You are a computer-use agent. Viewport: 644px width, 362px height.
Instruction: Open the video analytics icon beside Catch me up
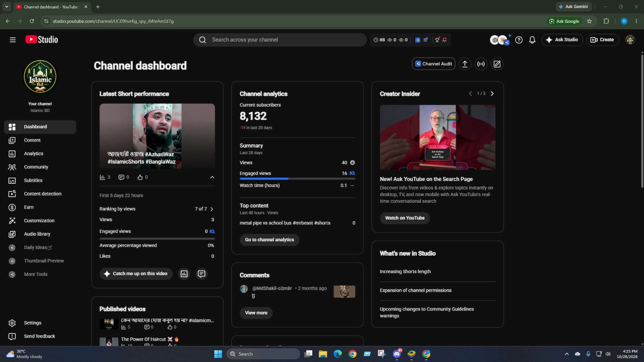pos(184,274)
